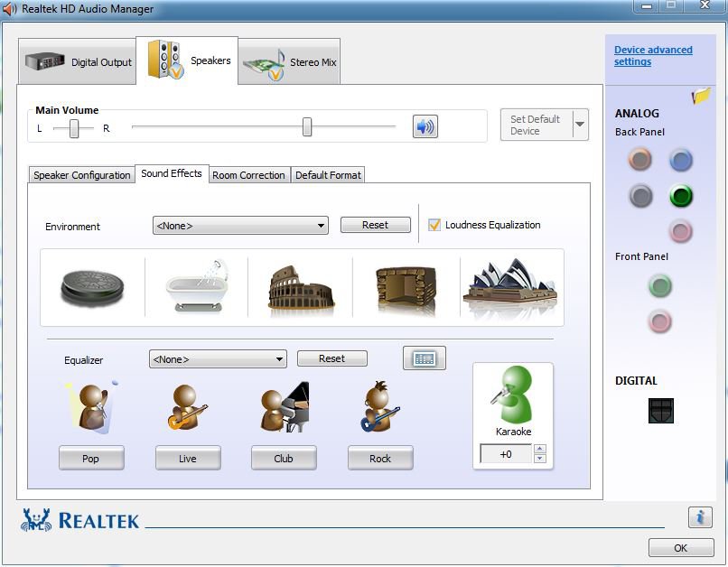
Task: Click the Karaoke key value field
Action: [x=506, y=454]
